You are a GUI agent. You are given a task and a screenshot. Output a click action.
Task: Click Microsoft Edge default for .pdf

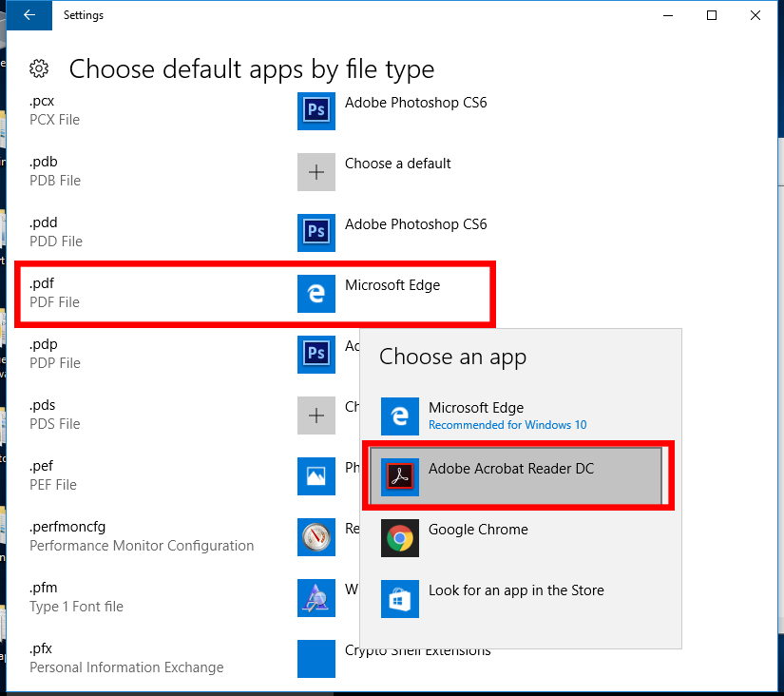[x=392, y=285]
